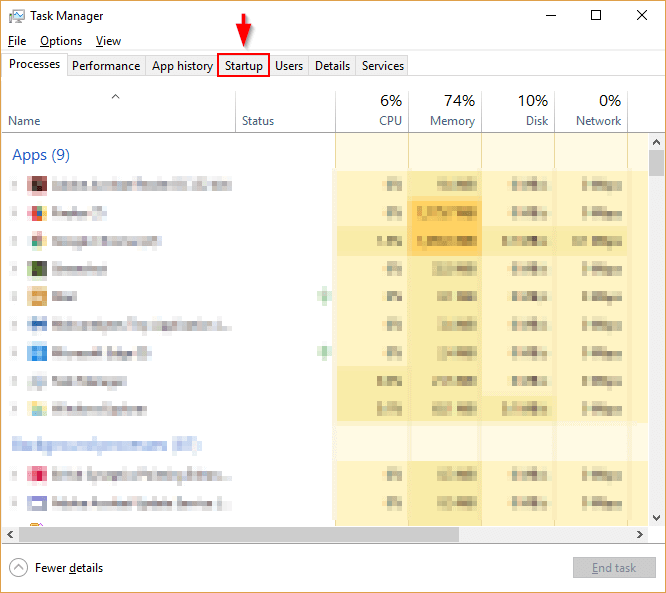The image size is (666, 593).
Task: Sort by CPU usage column
Action: [372, 112]
